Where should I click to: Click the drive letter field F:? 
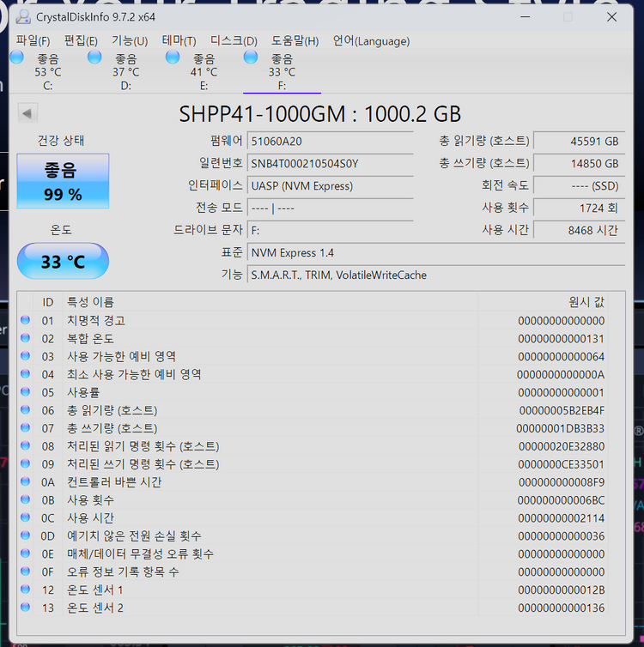coord(331,230)
